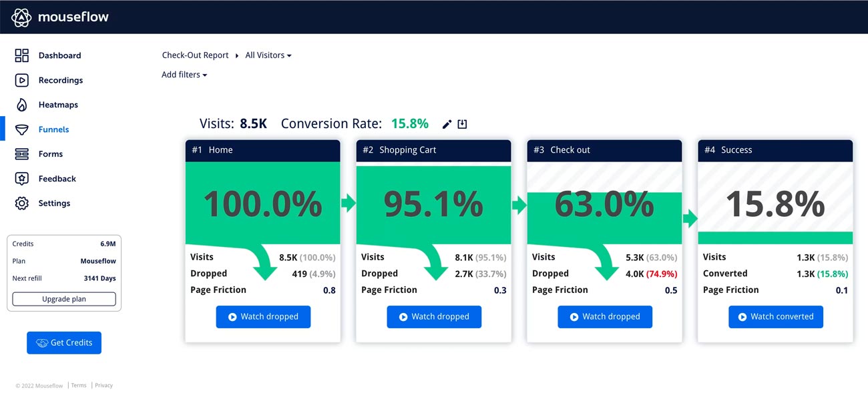Click the save icon beside the conversion rate
The image size is (868, 401).
462,123
